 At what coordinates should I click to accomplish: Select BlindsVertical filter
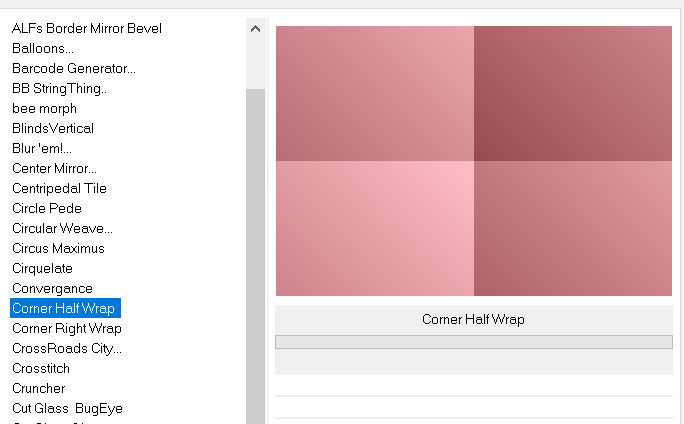pos(52,128)
